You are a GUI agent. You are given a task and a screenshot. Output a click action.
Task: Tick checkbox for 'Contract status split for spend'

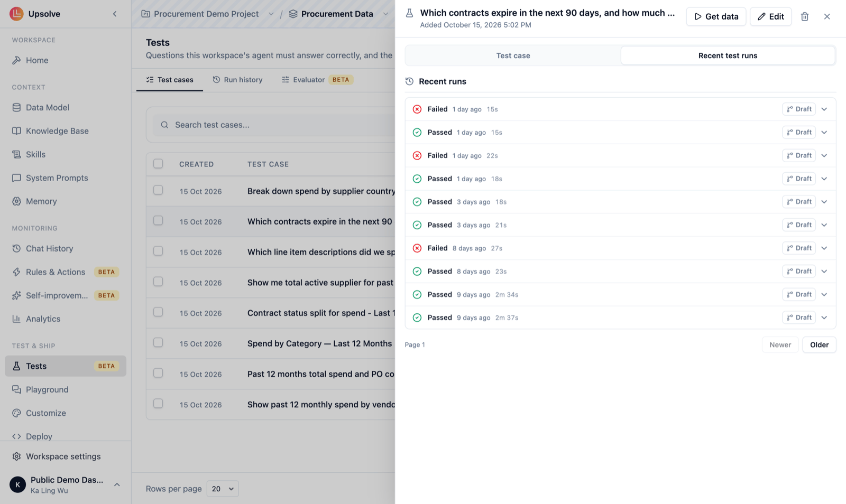(x=158, y=312)
